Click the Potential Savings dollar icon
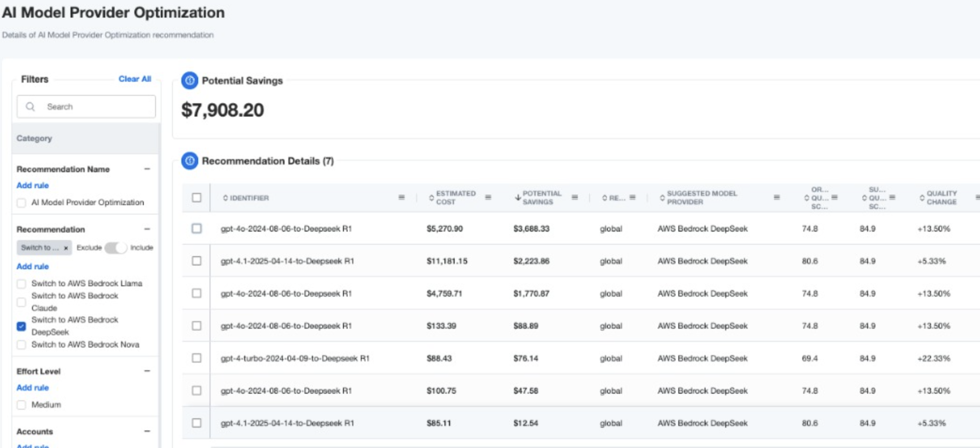Image resolution: width=980 pixels, height=448 pixels. [190, 80]
